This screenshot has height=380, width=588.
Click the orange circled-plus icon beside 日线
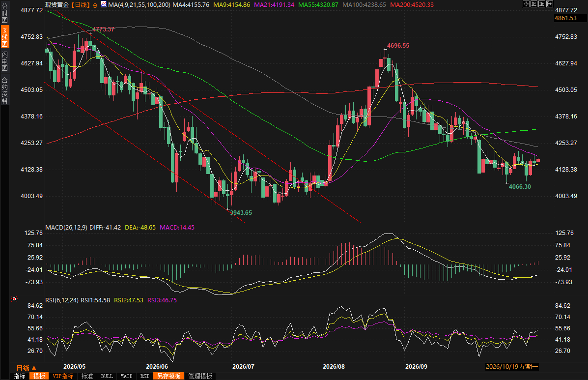[95, 5]
